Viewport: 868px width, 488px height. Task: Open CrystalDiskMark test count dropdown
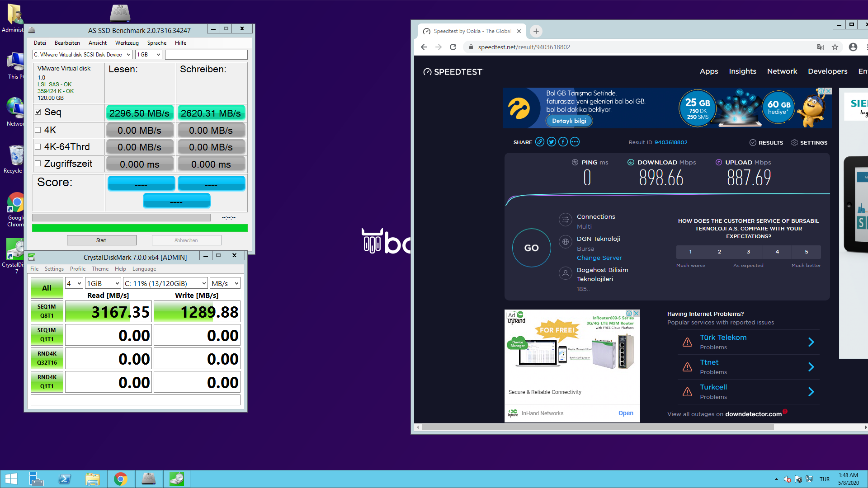coord(74,283)
